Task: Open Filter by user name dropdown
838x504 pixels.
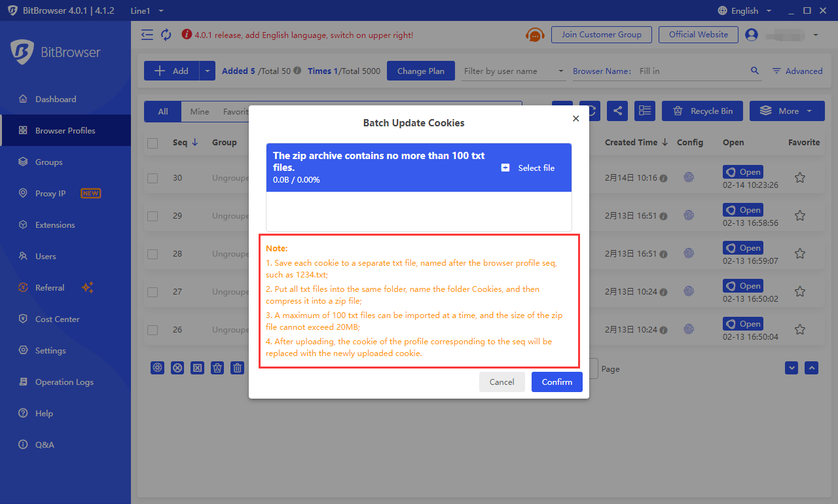Action: pyautogui.click(x=514, y=71)
